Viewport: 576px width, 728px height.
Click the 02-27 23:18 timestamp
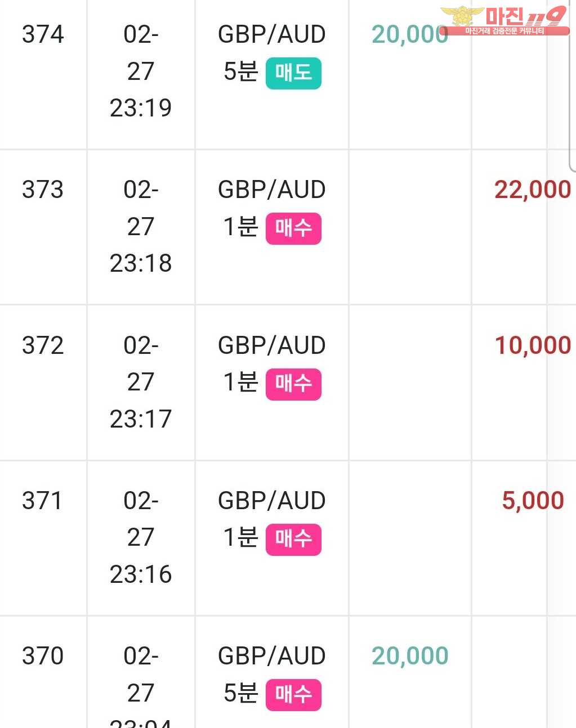(141, 227)
